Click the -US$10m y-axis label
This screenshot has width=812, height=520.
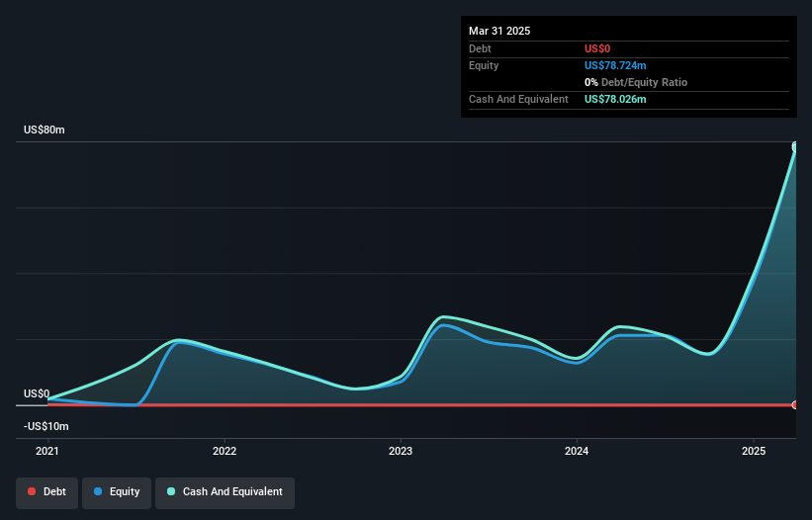pos(46,426)
